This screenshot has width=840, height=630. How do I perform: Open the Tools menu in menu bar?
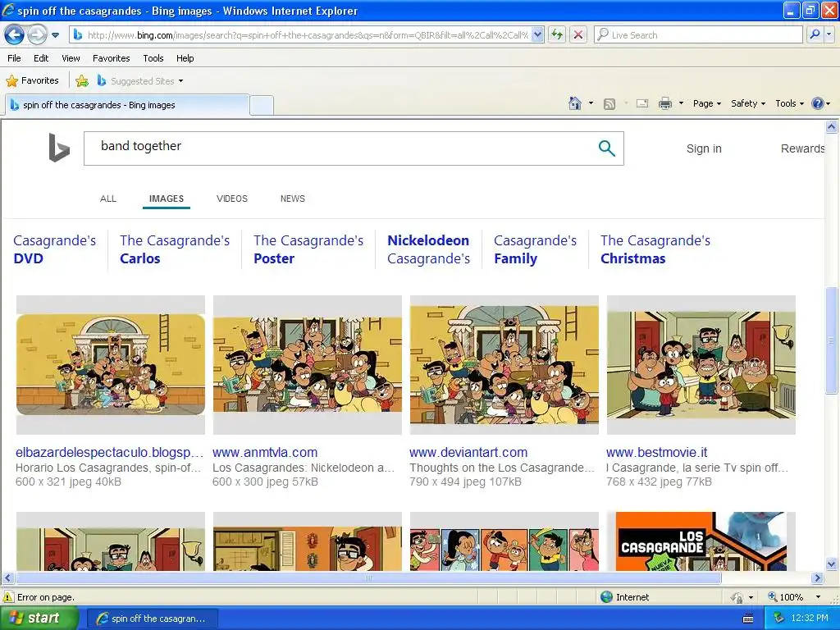coord(153,58)
